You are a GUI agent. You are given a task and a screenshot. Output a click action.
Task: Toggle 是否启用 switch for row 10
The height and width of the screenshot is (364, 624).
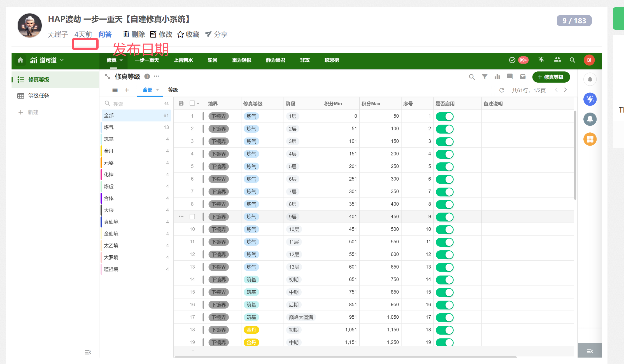click(x=444, y=229)
